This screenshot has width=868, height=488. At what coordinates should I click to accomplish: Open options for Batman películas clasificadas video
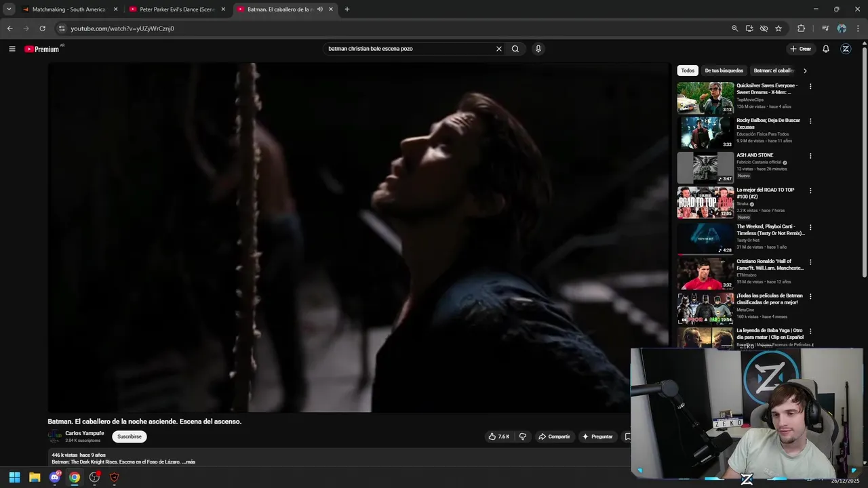point(810,296)
